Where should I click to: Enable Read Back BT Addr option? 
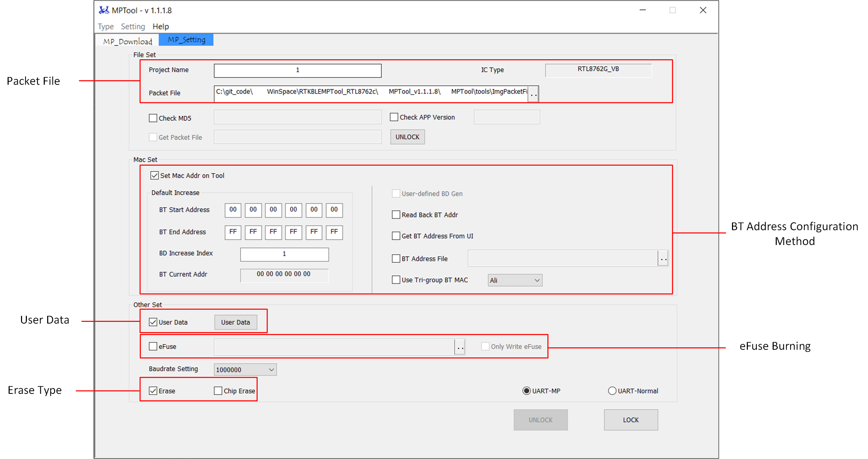396,215
